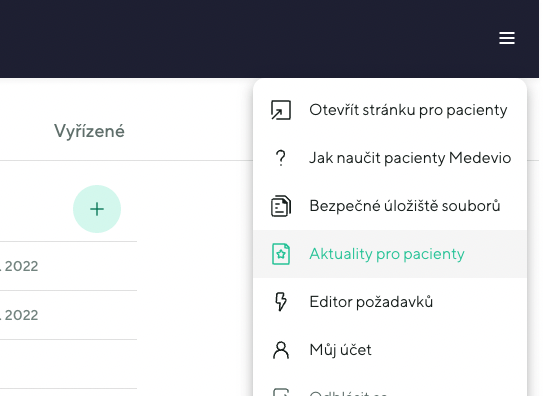543x396 pixels.
Task: Click the person icon for my account
Action: [281, 350]
